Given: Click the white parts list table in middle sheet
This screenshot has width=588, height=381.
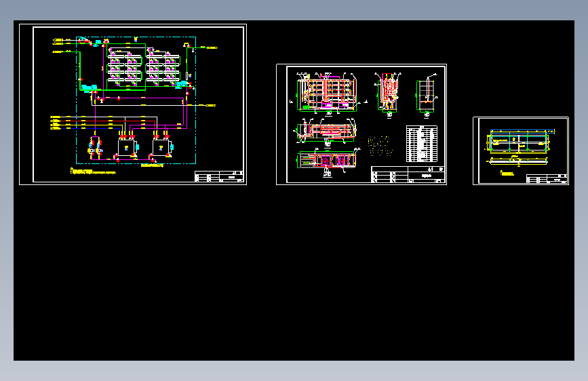Looking at the screenshot, I should (x=422, y=144).
